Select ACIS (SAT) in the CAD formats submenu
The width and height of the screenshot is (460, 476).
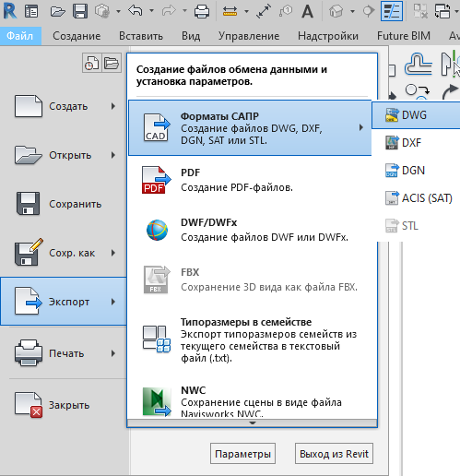416,198
